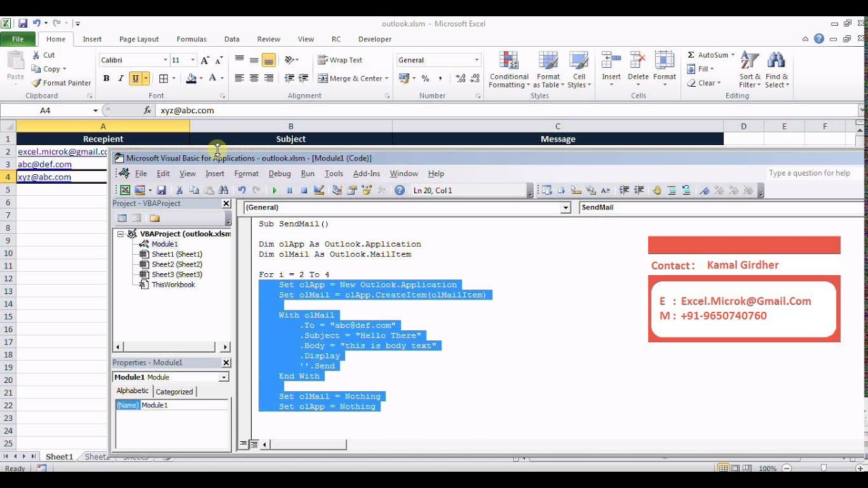The height and width of the screenshot is (488, 868).
Task: Collapse VBAProject (outlook.xlsm) tree node
Action: click(121, 234)
